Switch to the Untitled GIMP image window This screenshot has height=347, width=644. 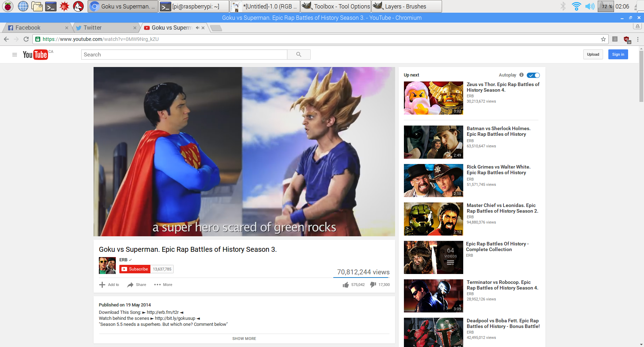[265, 6]
